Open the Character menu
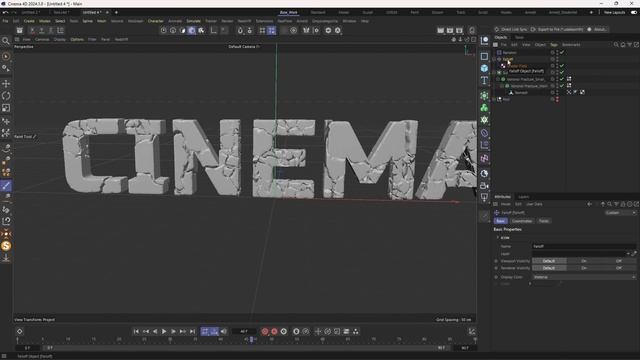This screenshot has width=640, height=360. [156, 21]
